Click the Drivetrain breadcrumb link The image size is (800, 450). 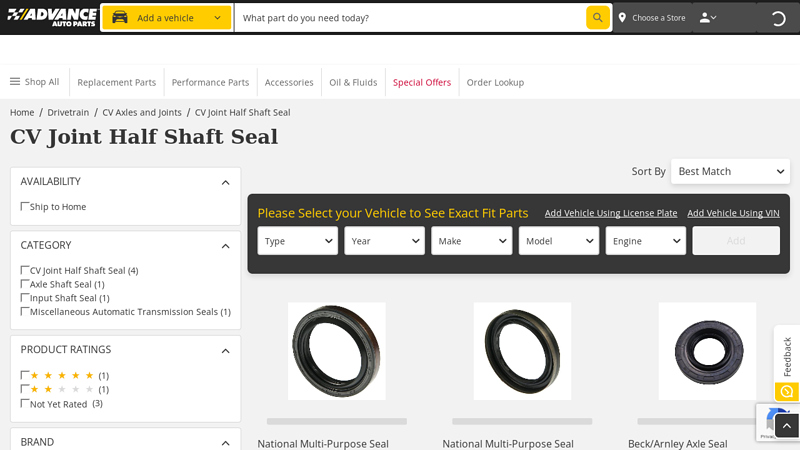point(68,112)
